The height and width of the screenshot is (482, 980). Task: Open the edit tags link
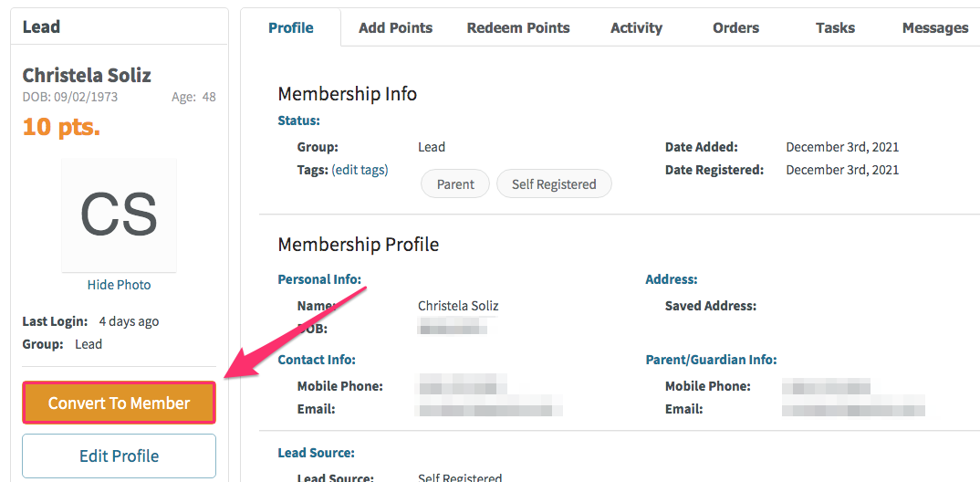click(360, 170)
